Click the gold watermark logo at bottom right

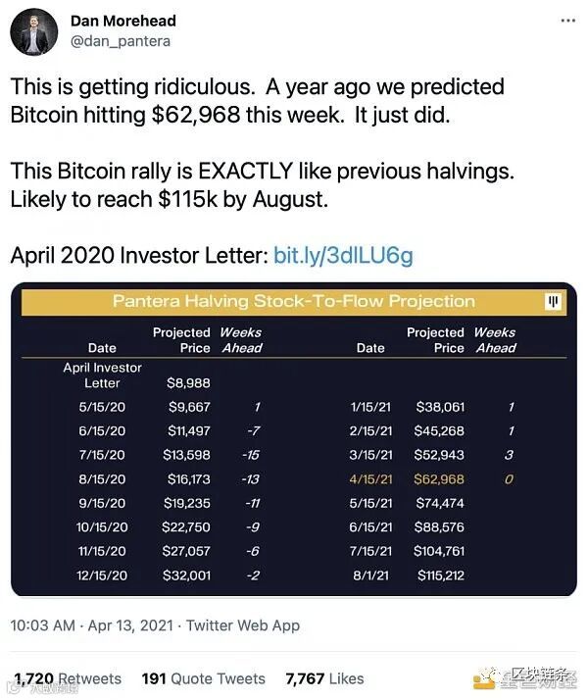(484, 677)
